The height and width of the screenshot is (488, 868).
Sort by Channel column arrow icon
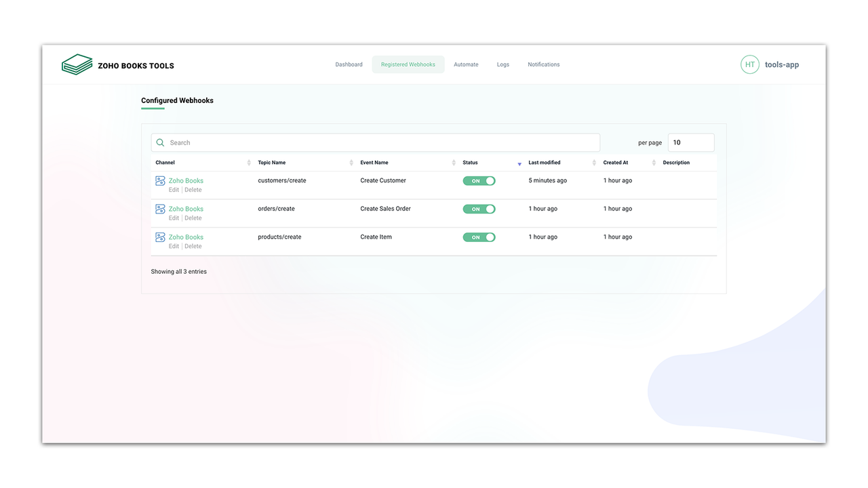click(249, 163)
